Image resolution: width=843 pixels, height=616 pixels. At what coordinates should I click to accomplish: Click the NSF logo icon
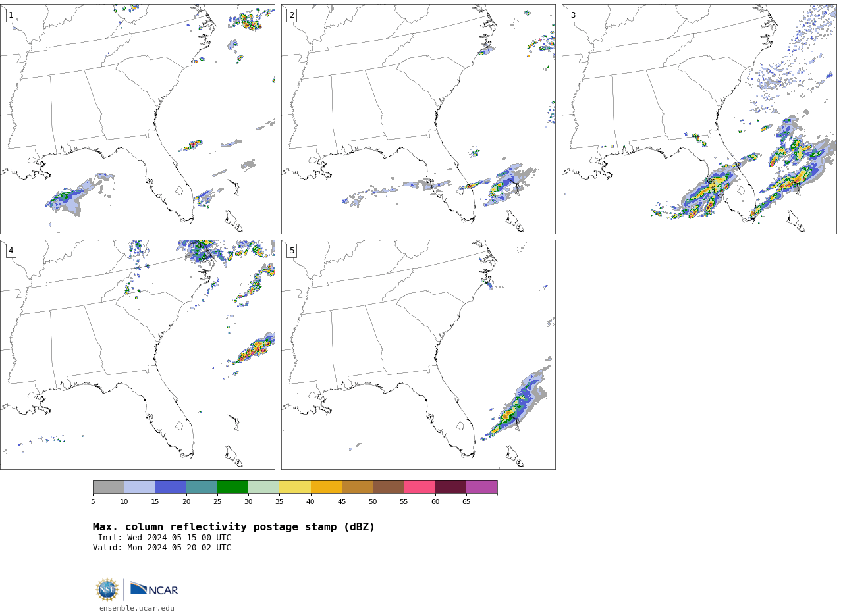tap(107, 590)
